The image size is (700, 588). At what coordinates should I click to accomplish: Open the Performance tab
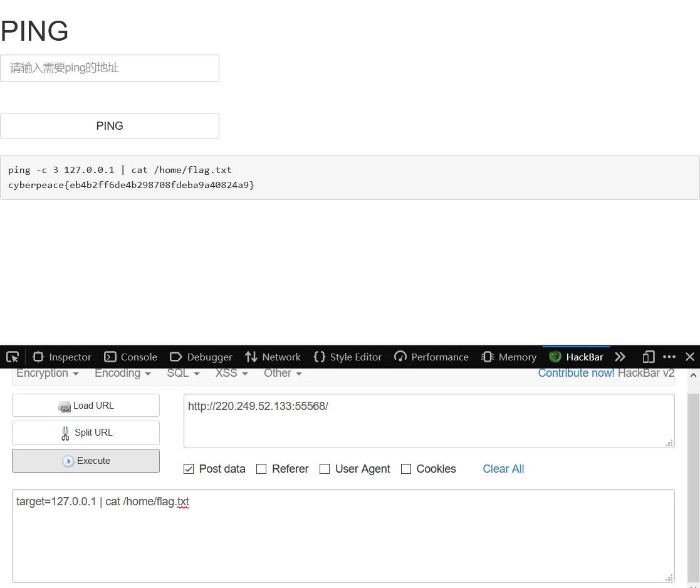pyautogui.click(x=431, y=357)
